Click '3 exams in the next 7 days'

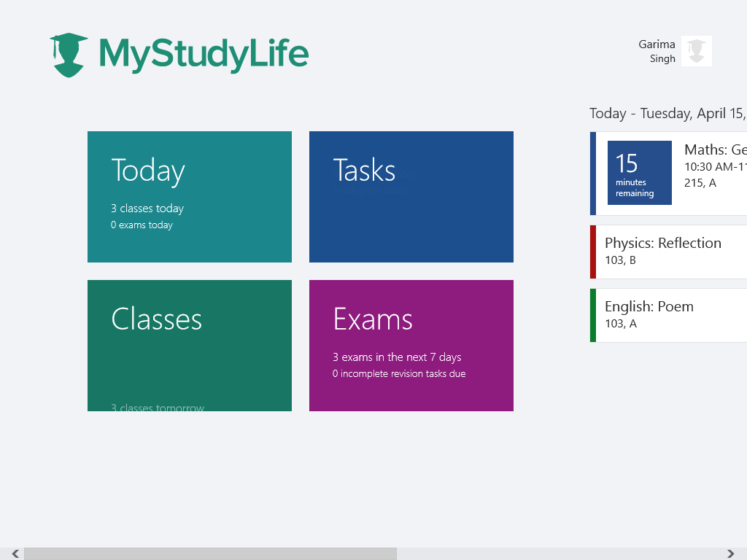tap(397, 357)
